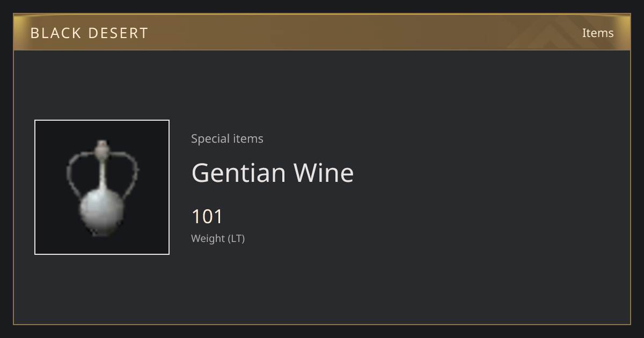
Task: Click the gold header banner background
Action: click(322, 33)
